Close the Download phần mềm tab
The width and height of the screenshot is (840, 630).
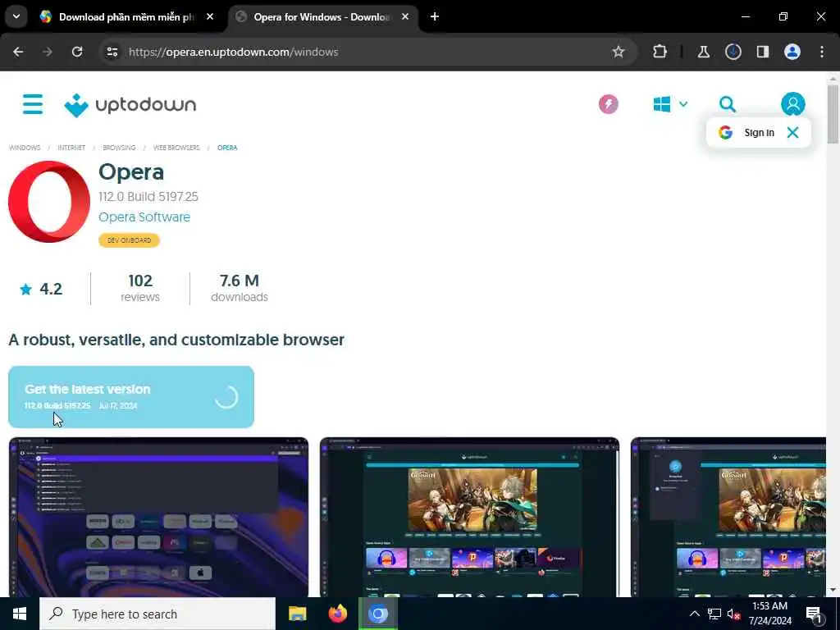coord(210,16)
